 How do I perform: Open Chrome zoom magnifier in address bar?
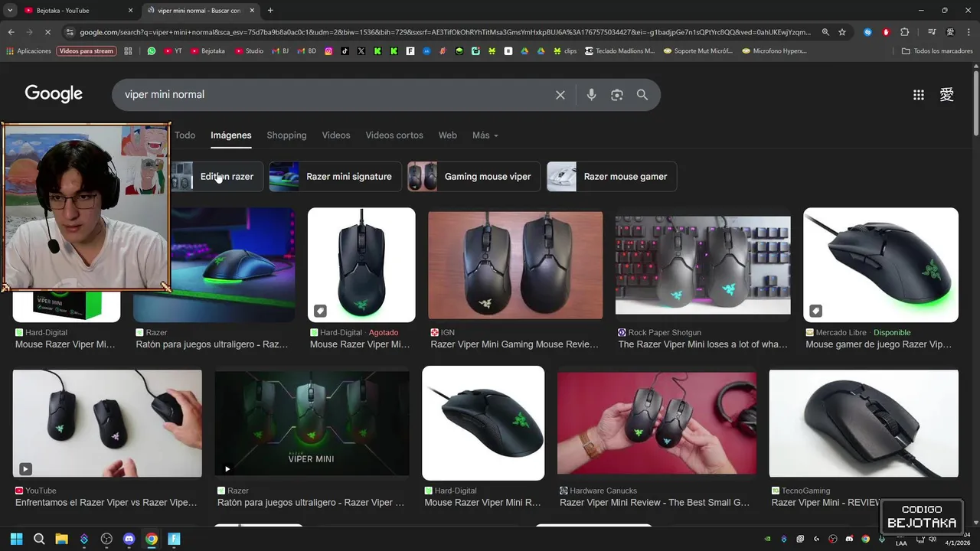pyautogui.click(x=825, y=32)
